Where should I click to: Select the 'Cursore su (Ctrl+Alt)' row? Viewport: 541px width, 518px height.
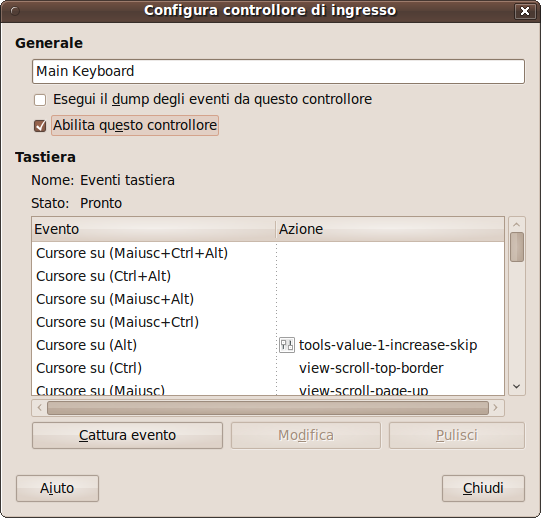point(268,276)
